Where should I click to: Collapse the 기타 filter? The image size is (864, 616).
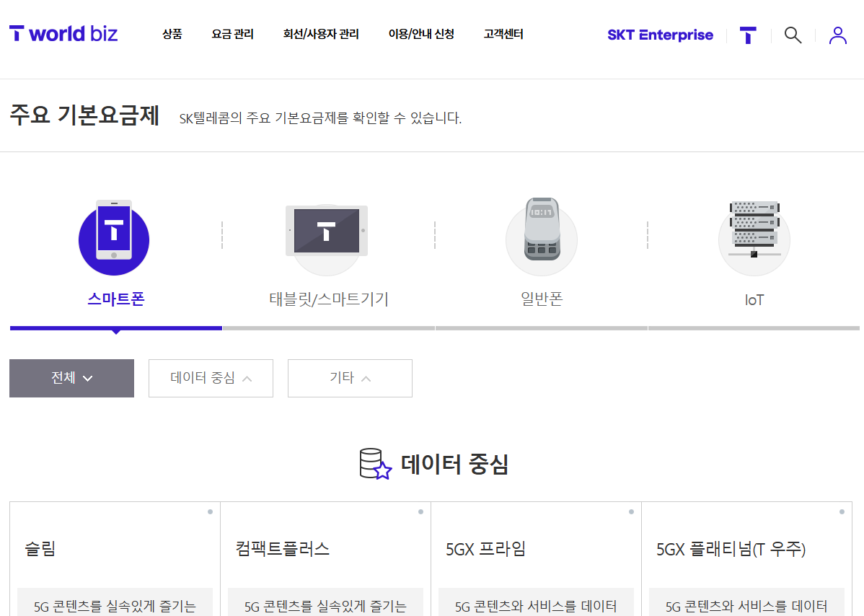(x=350, y=378)
